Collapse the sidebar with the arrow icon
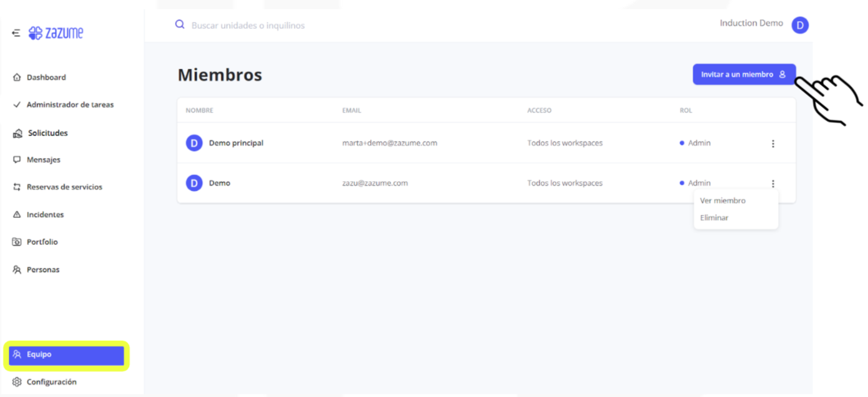The image size is (868, 397). point(16,33)
